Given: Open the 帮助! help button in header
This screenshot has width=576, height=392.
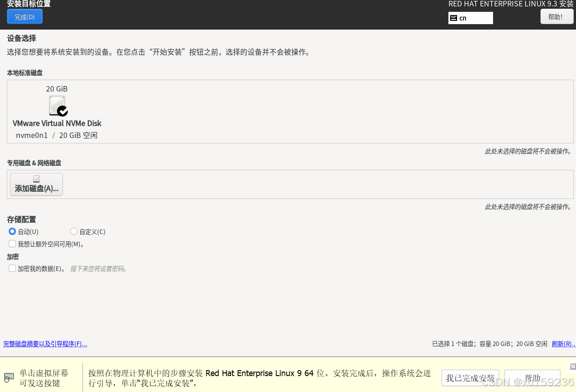Looking at the screenshot, I should click(x=556, y=17).
